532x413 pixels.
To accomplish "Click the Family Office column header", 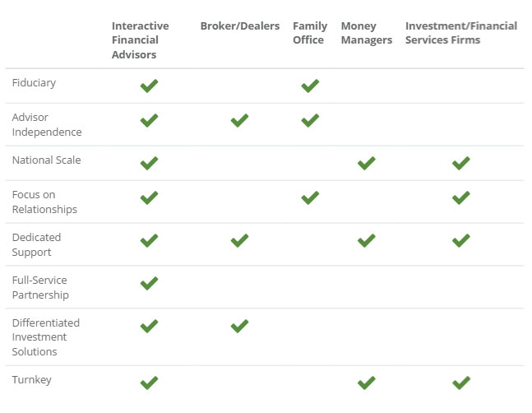I will click(x=310, y=33).
